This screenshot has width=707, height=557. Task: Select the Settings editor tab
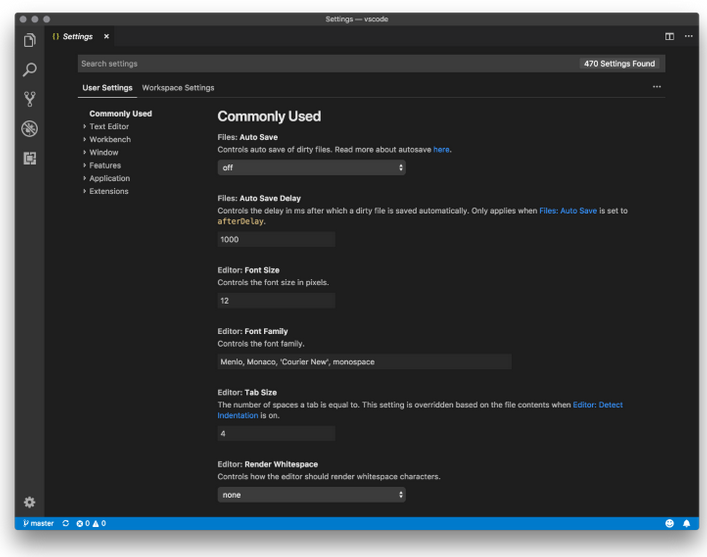pos(78,37)
